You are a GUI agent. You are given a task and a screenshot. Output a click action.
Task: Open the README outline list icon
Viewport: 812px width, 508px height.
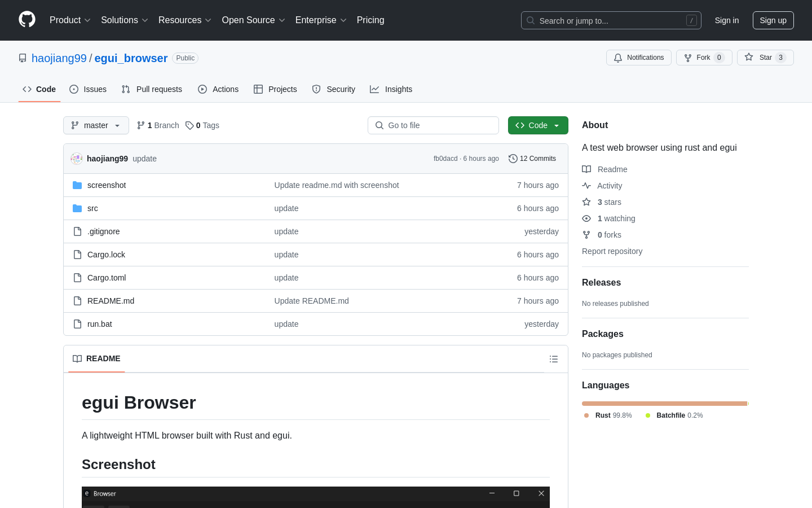point(554,359)
